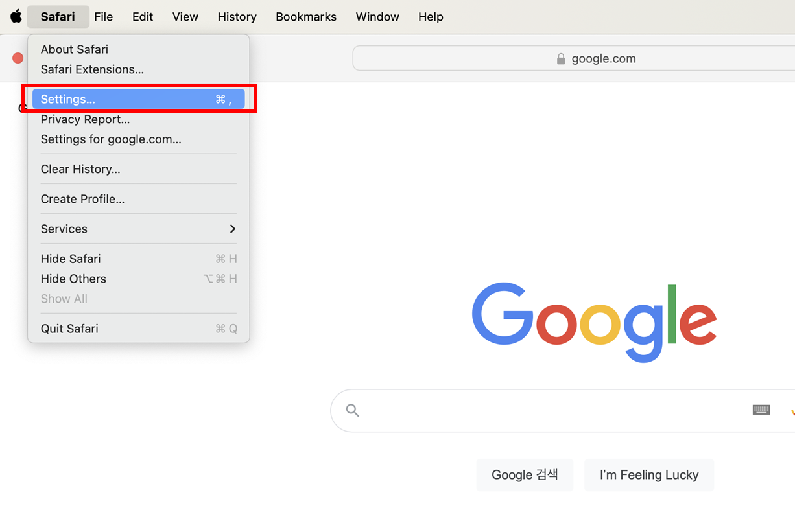Screen dimensions: 795x532
Task: Open the File menu
Action: tap(103, 17)
